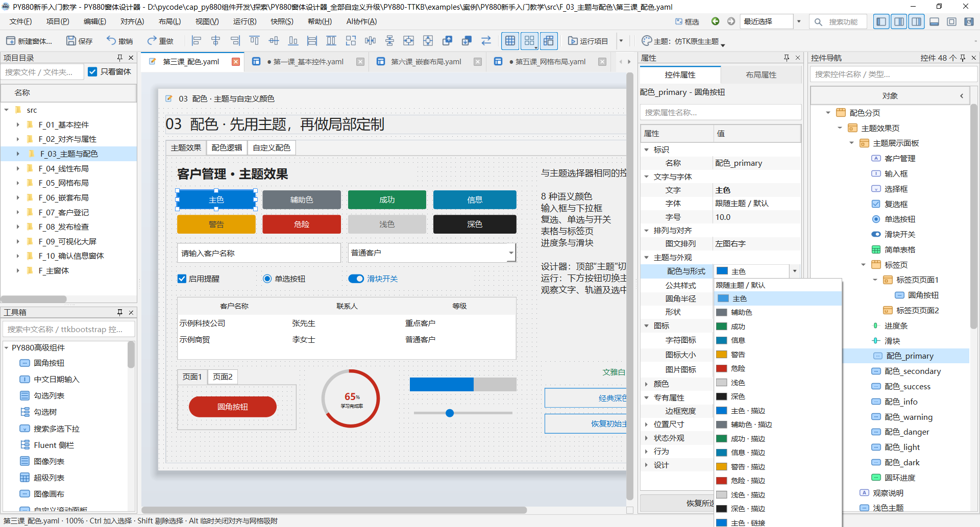Viewport: 980px width, 527px height.
Task: Collapse the 标签页 node in navigator
Action: point(864,265)
